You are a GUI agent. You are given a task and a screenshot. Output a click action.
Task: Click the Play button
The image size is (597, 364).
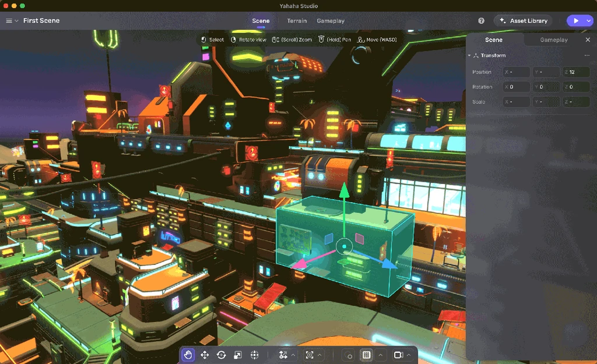(575, 21)
